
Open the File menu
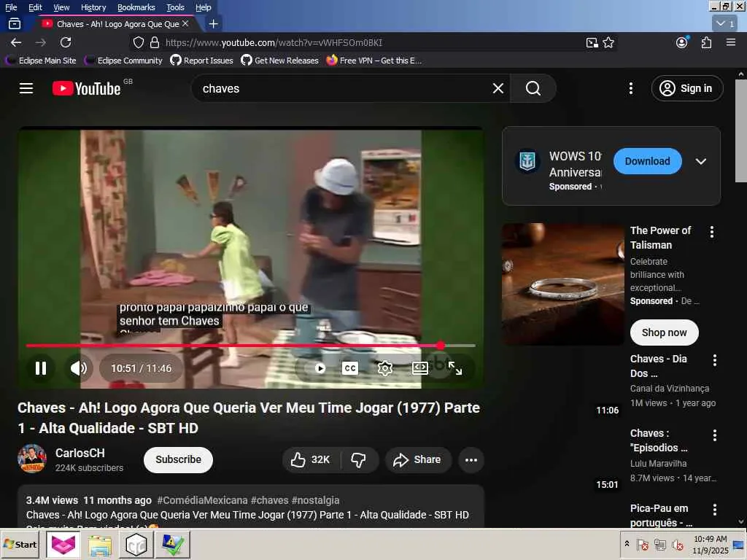point(11,7)
